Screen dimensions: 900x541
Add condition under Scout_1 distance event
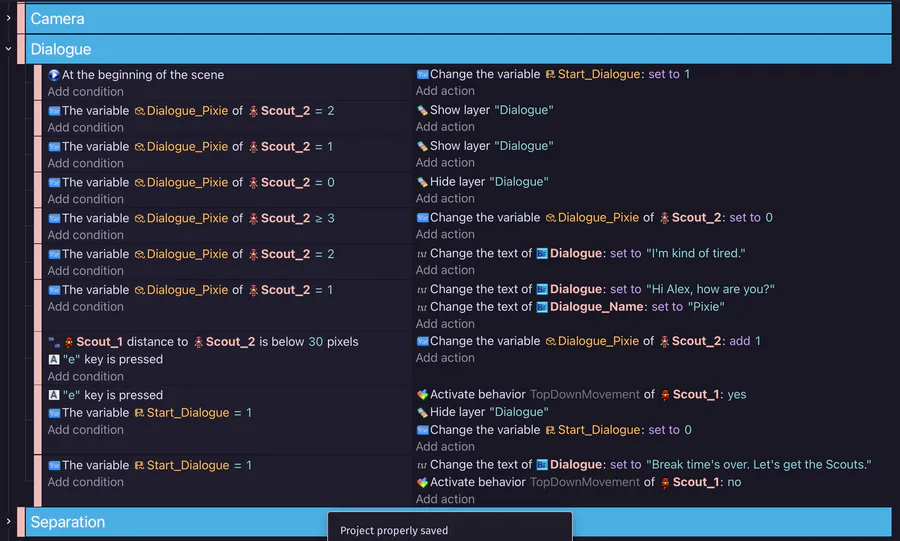pos(86,376)
